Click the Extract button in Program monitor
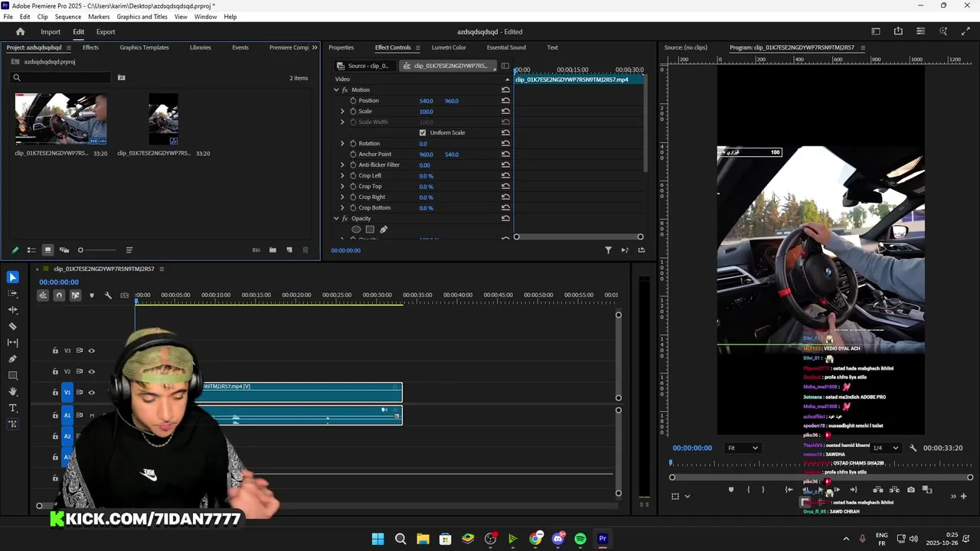The image size is (980, 551). pyautogui.click(x=894, y=490)
